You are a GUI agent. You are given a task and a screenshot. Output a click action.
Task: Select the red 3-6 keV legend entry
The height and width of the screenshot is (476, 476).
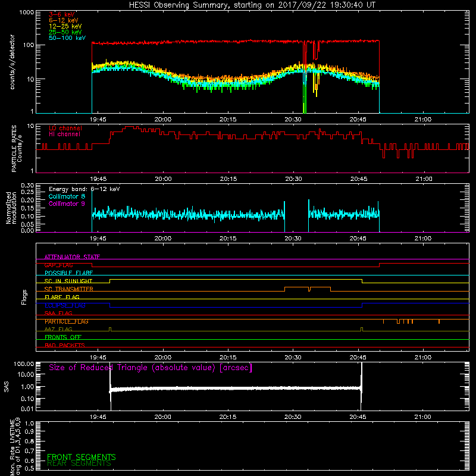tap(62, 14)
